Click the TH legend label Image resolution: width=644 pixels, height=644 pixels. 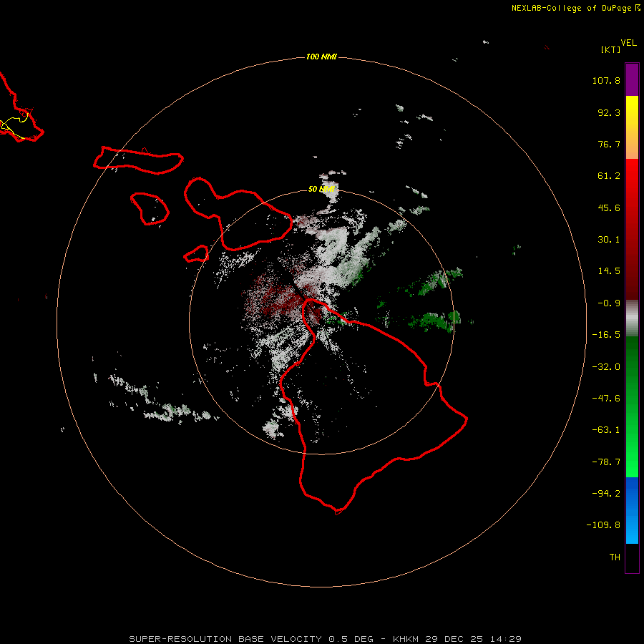tap(615, 557)
